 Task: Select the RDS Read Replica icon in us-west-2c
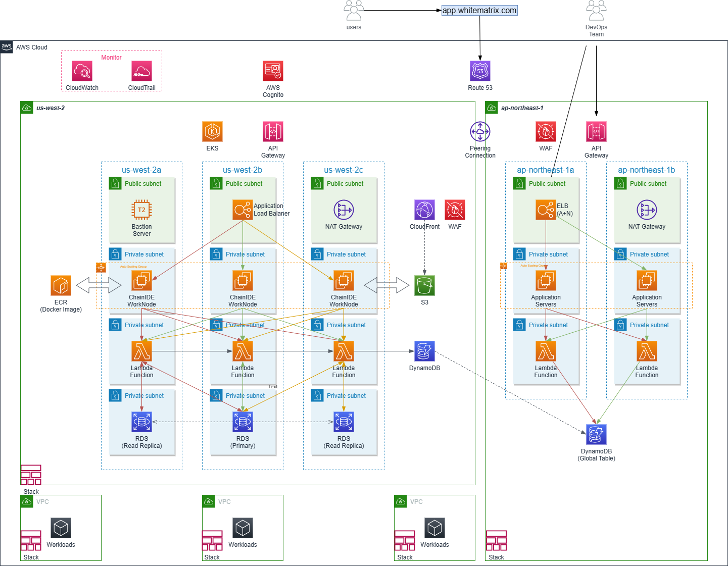click(344, 422)
